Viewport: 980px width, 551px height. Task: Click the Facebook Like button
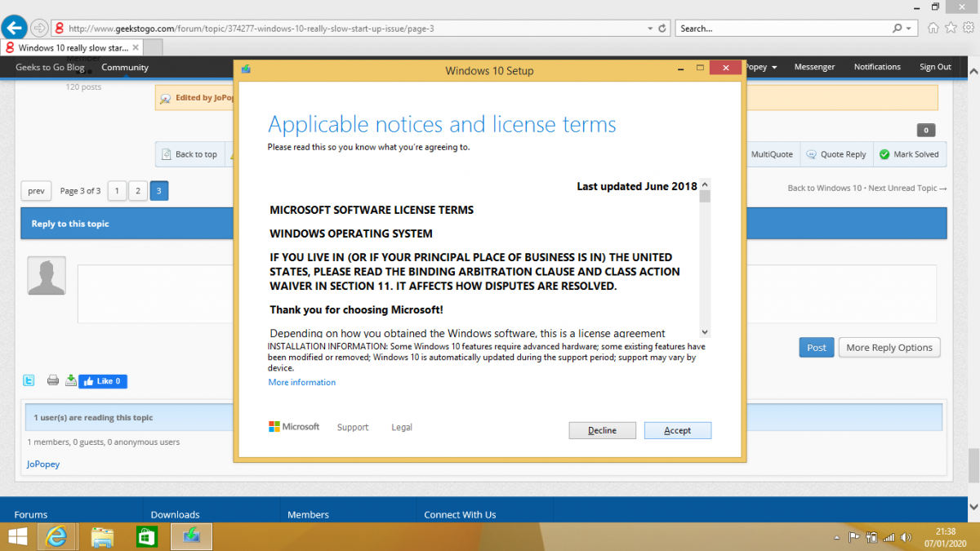103,381
